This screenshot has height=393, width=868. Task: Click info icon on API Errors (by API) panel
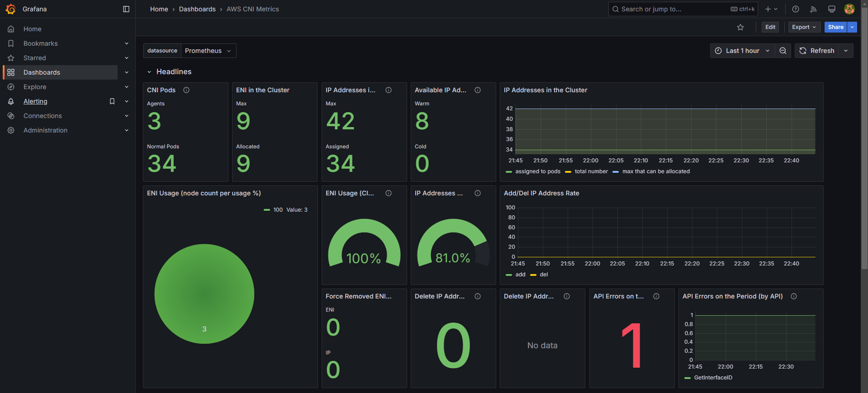[x=794, y=296]
